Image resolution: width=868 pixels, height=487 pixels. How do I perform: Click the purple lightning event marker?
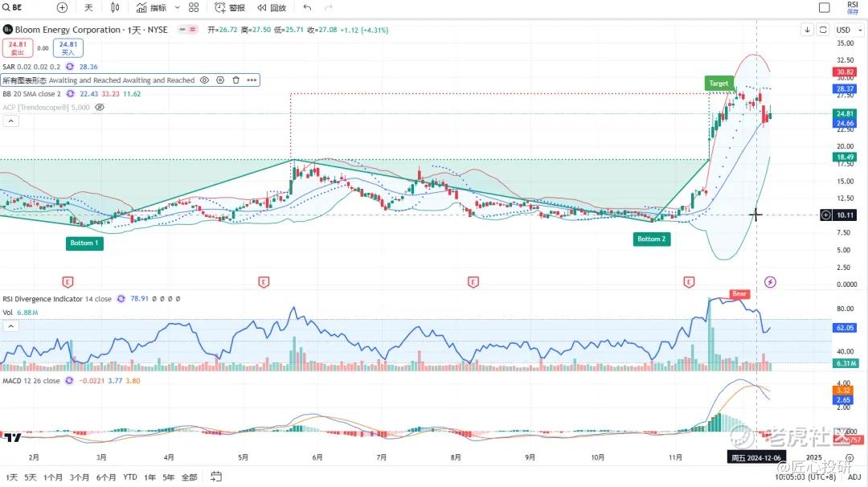(x=770, y=282)
